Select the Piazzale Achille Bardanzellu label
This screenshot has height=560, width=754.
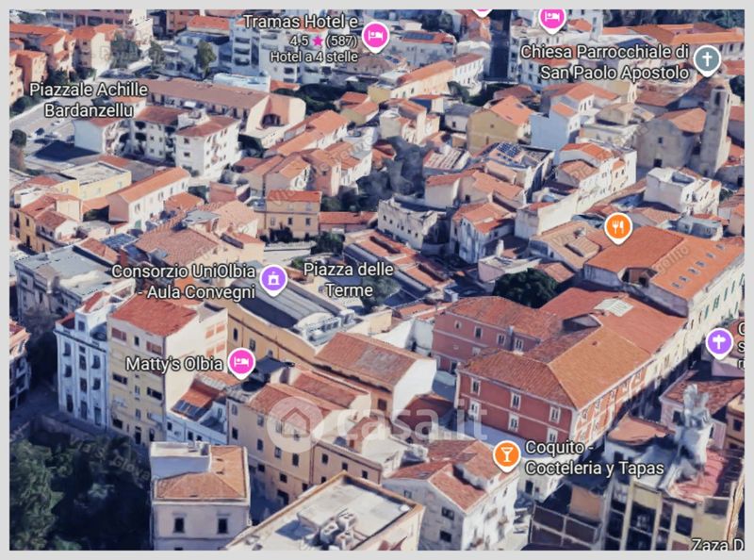point(88,98)
